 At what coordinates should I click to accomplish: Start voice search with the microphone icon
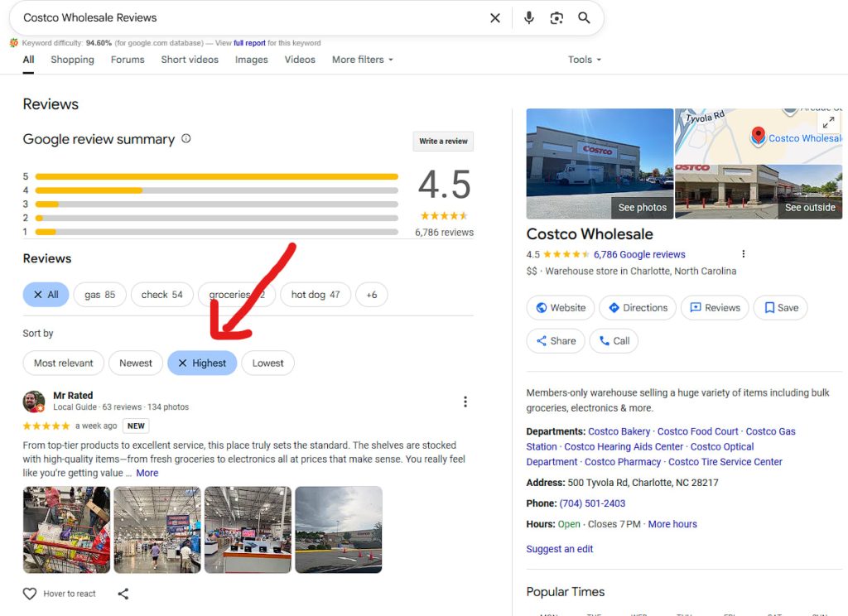point(529,18)
